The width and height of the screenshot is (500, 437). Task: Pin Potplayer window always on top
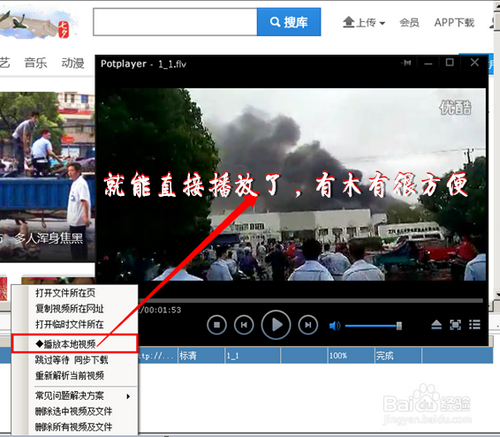(407, 63)
